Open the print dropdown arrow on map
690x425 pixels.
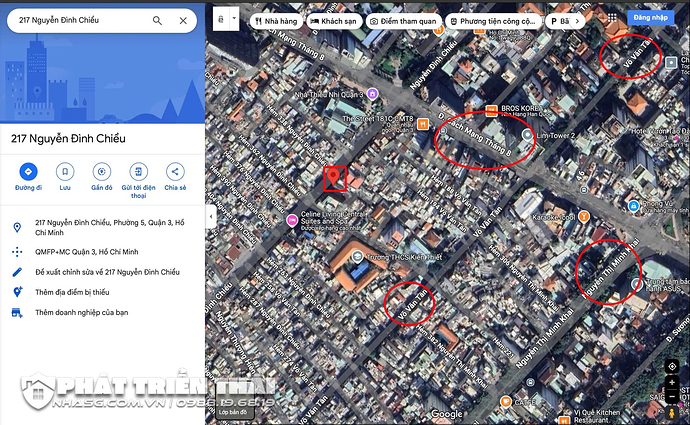(234, 19)
